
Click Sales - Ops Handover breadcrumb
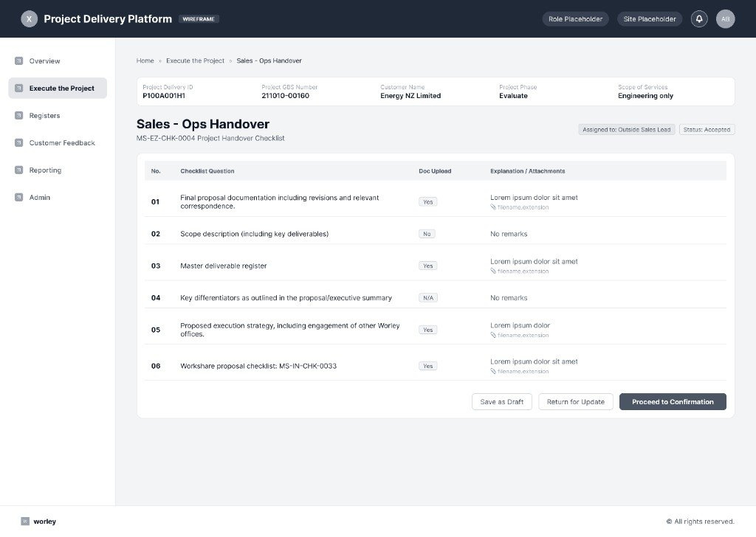click(269, 60)
